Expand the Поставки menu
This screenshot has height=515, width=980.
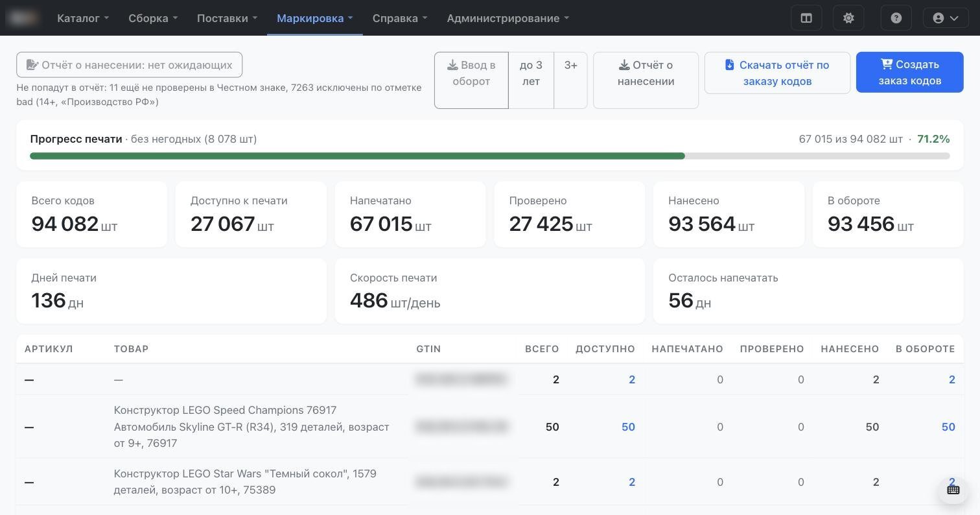click(x=227, y=18)
